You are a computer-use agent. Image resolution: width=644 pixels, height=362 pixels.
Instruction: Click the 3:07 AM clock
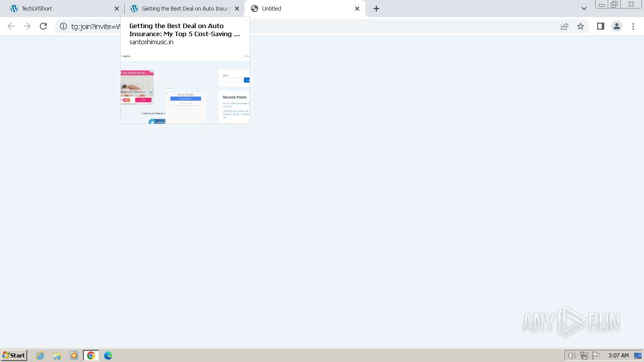click(618, 355)
